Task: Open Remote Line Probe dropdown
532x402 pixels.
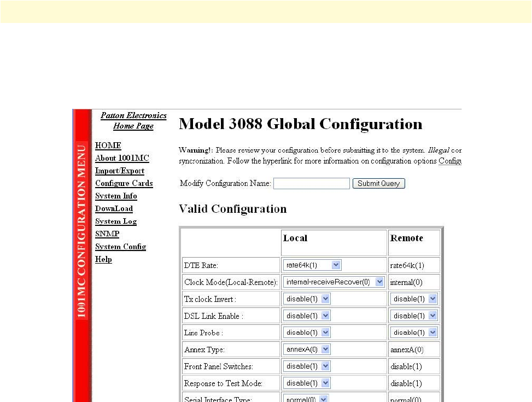Action: coord(413,333)
